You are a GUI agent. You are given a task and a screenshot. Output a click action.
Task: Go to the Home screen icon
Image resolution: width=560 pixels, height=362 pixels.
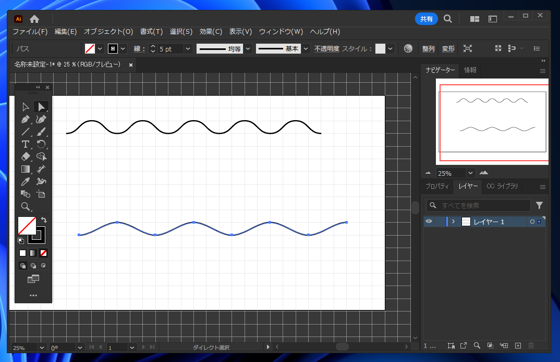[34, 19]
